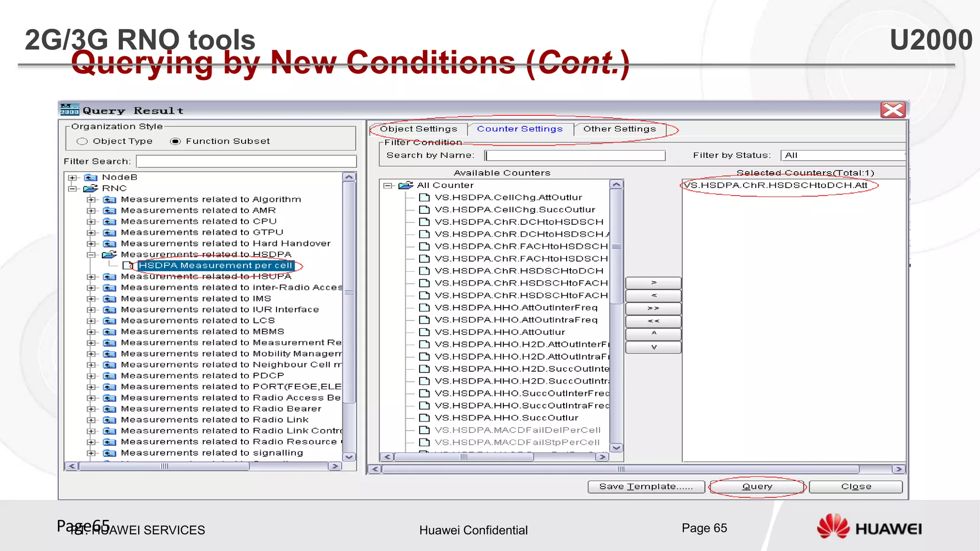Image resolution: width=980 pixels, height=551 pixels.
Task: Click the < remove counter button
Action: point(653,296)
